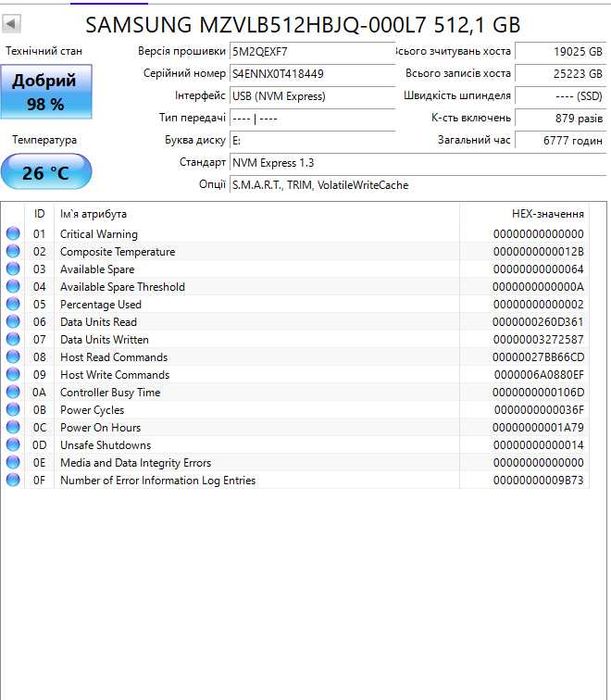611x700 pixels.
Task: Click the ID column header
Action: coord(39,214)
